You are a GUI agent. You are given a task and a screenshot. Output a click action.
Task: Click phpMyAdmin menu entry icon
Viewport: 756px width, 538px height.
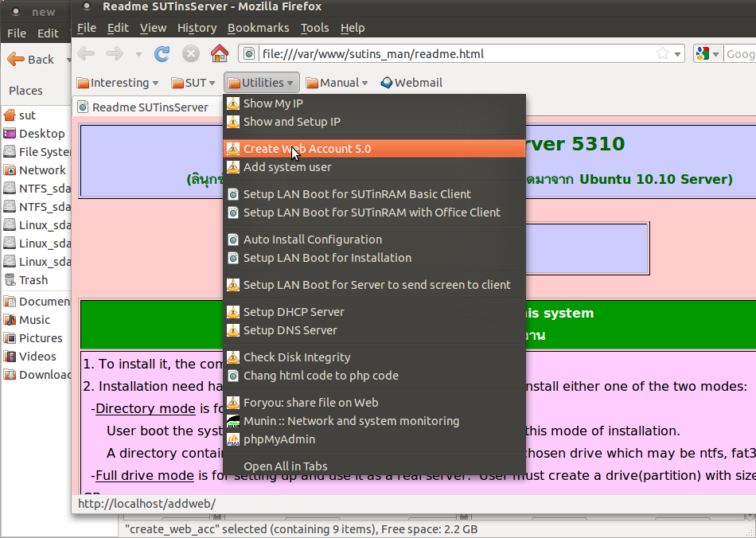click(233, 439)
